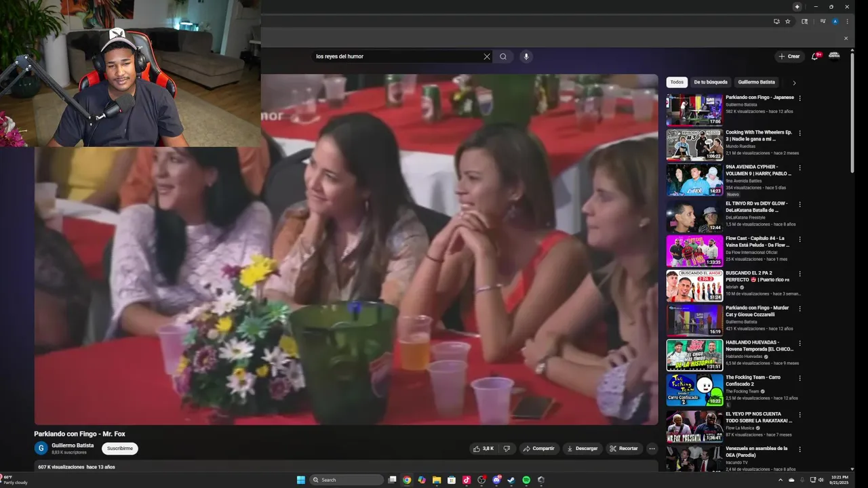
Task: Open options for HABLANDO HUEVADAS video
Action: [x=800, y=343]
